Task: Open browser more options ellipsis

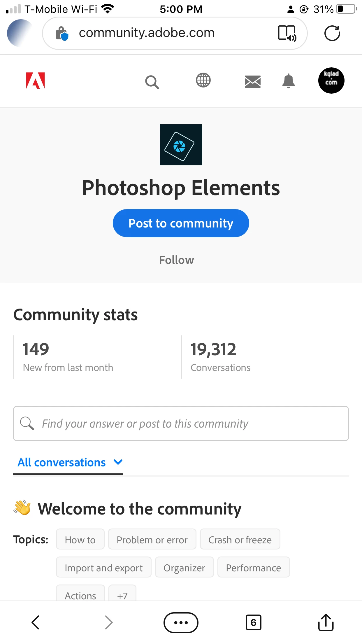Action: tap(181, 622)
